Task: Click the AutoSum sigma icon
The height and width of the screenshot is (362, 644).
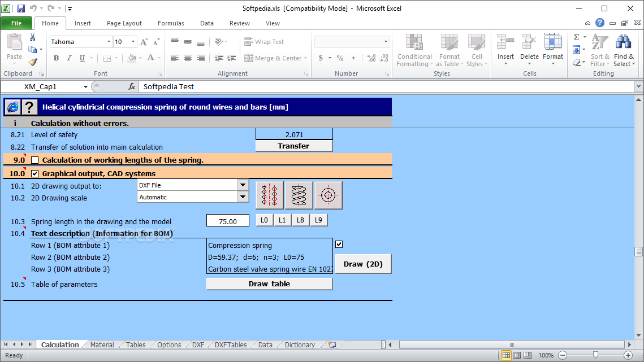Action: click(x=577, y=37)
